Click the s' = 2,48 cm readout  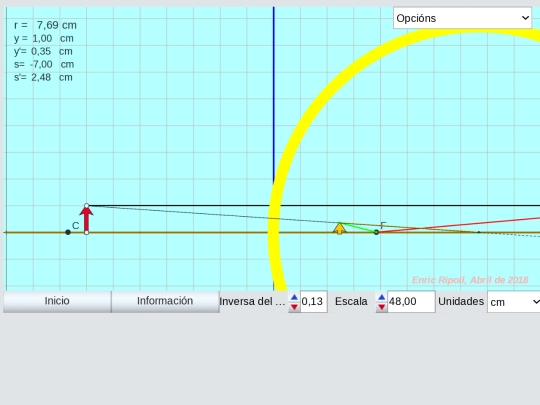click(43, 77)
